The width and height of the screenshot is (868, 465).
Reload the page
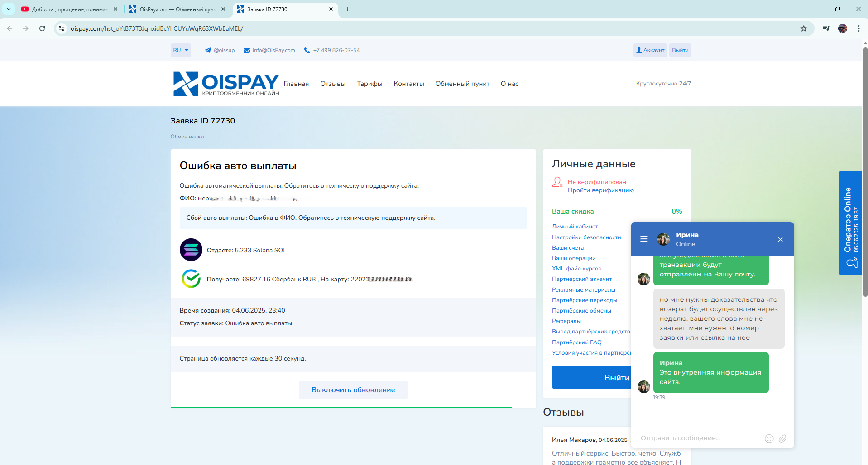[x=42, y=28]
